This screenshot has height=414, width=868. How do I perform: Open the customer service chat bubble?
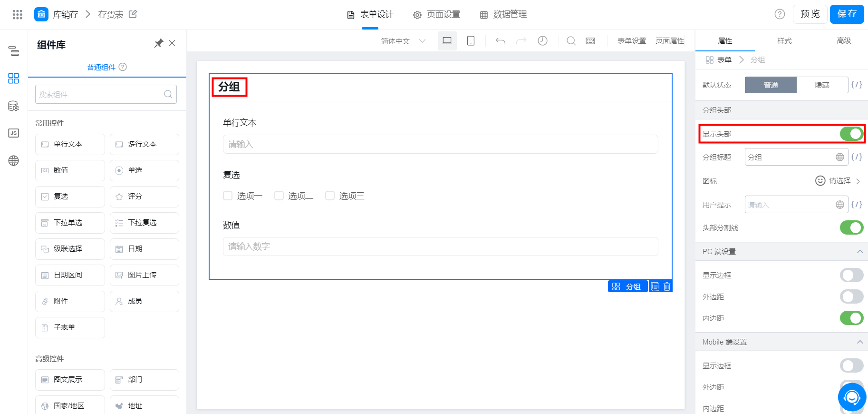852,397
